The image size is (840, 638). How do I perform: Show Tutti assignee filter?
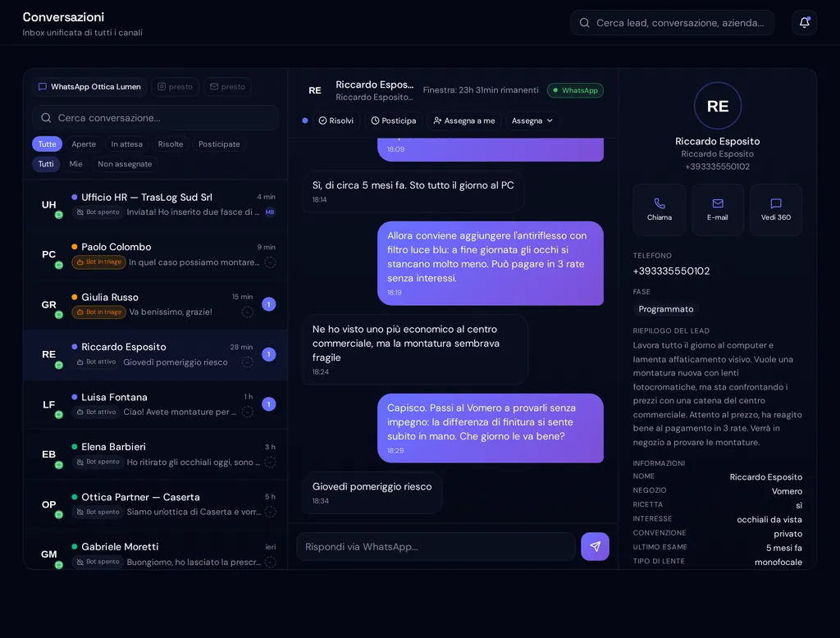click(x=46, y=164)
